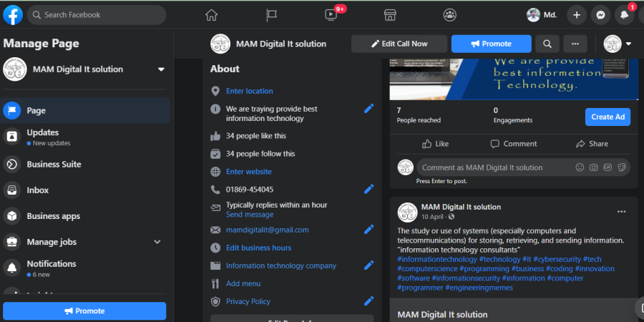This screenshot has height=322, width=644.
Task: Click the Create Ad button
Action: click(608, 117)
